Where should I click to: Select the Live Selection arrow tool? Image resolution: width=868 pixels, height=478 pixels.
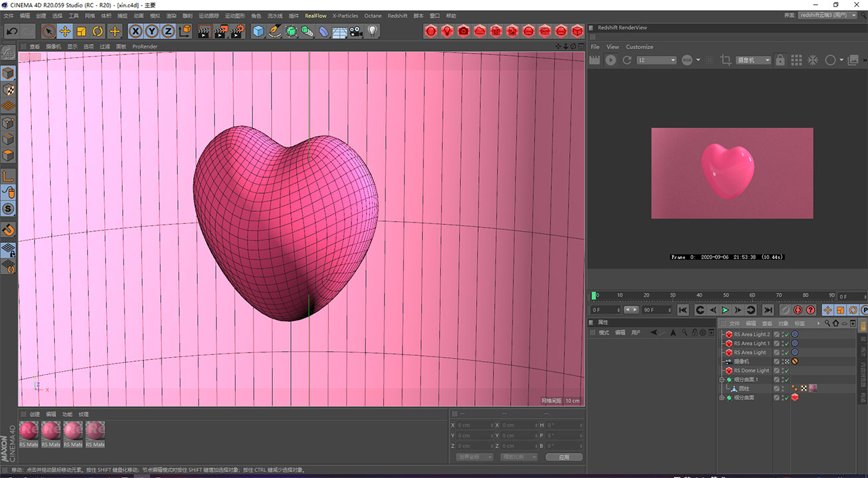48,31
